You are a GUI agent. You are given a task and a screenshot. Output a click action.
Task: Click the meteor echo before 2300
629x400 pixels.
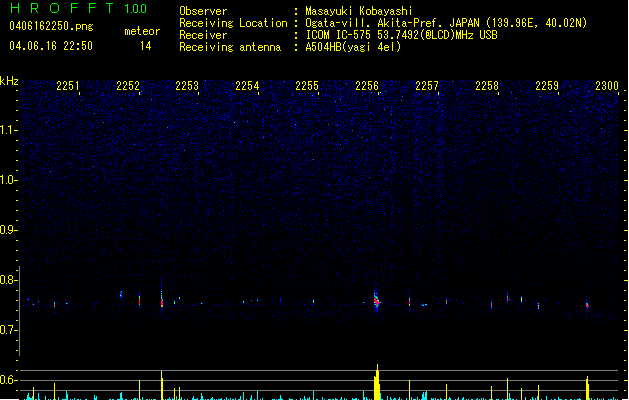click(x=587, y=305)
